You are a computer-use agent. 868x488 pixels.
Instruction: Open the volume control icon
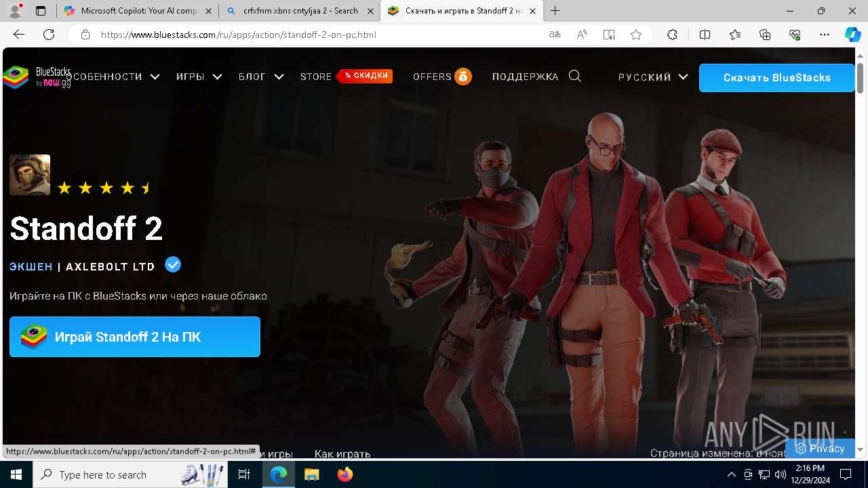(x=781, y=474)
